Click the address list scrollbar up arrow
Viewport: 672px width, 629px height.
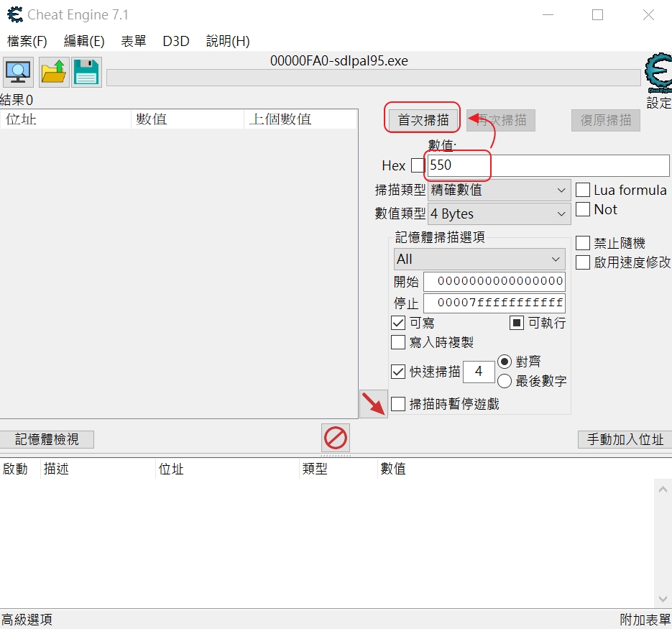(663, 490)
